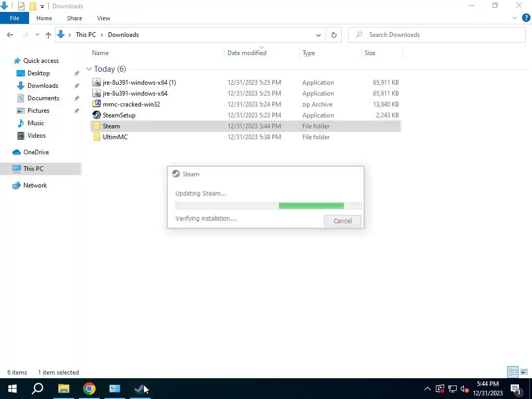Image resolution: width=532 pixels, height=399 pixels.
Task: Select the Steam folder icon
Action: click(x=97, y=126)
